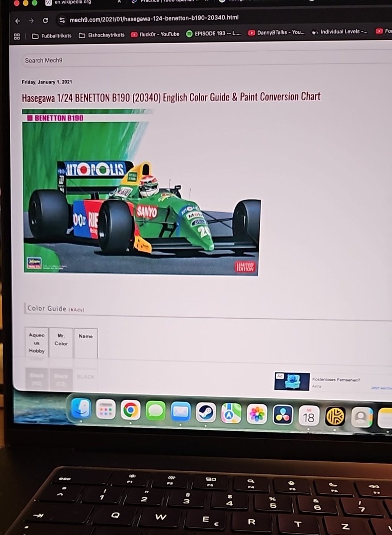Launch DaVinci Resolve from the Dock
392x535 pixels.
tap(282, 415)
